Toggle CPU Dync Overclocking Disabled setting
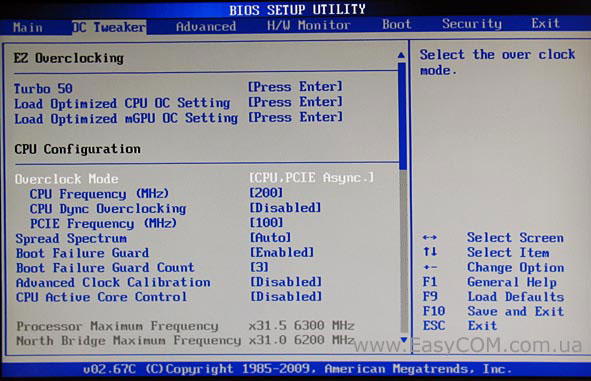This screenshot has width=591, height=381. pos(285,208)
